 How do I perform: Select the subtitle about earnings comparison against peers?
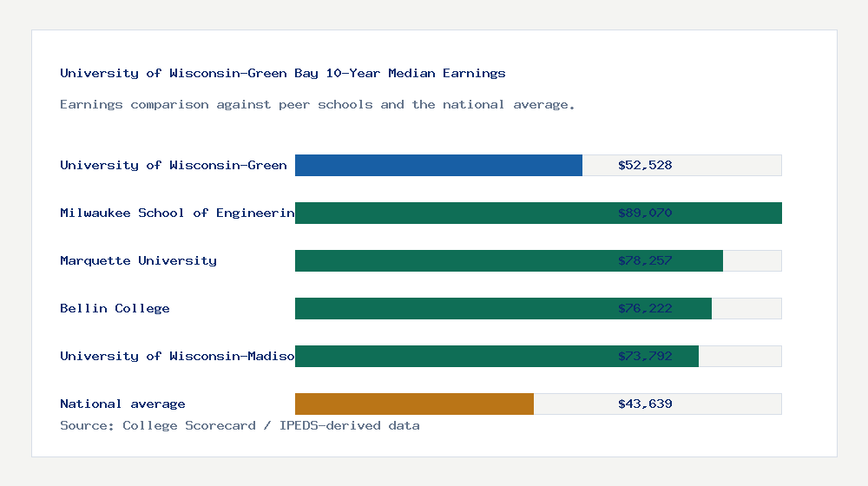coord(317,105)
